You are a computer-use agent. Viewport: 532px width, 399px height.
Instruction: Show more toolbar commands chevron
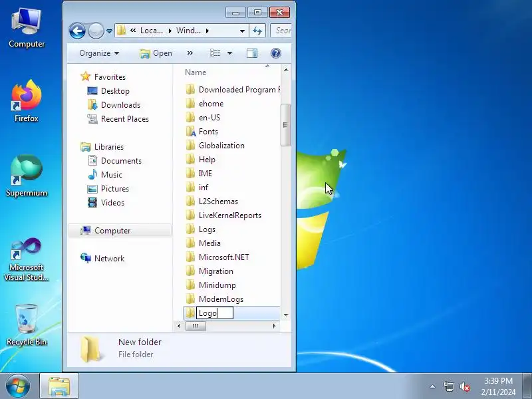coord(190,53)
